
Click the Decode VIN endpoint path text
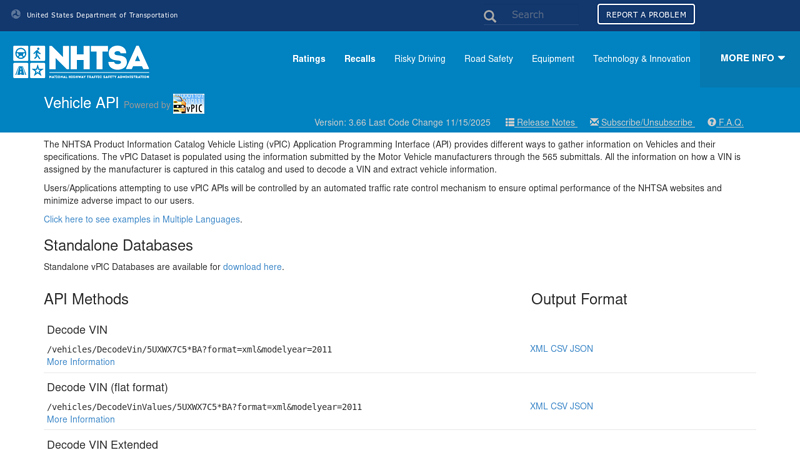pyautogui.click(x=189, y=349)
